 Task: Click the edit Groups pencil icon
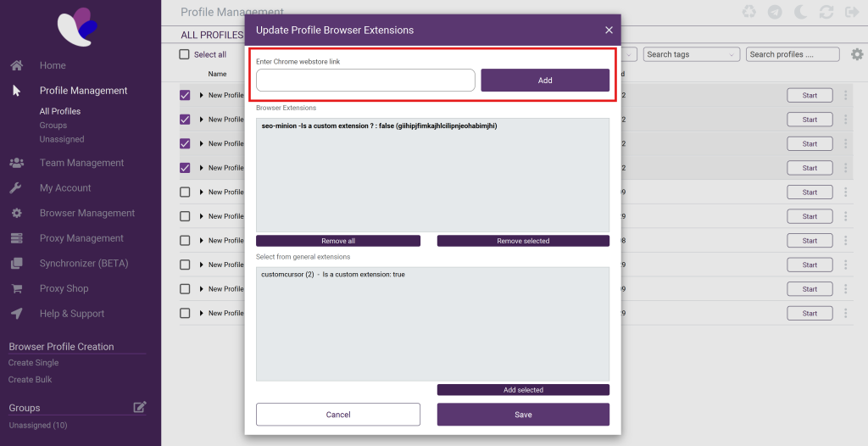pos(140,407)
